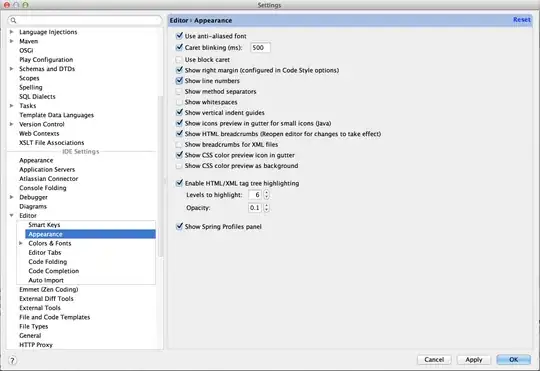Screen dimensions: 540x371
Task: Expand the Debugger node
Action: click(11, 197)
